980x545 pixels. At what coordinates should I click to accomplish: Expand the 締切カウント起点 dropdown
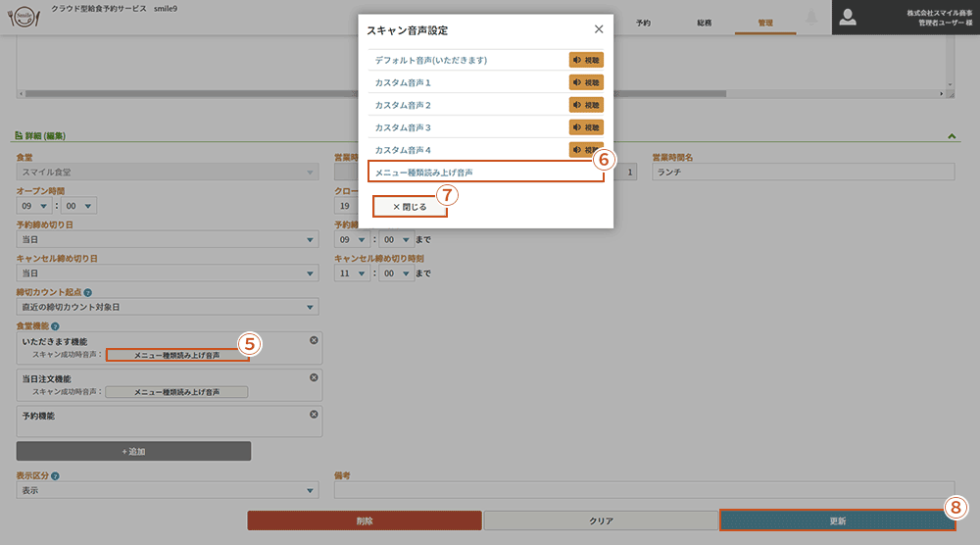click(167, 307)
